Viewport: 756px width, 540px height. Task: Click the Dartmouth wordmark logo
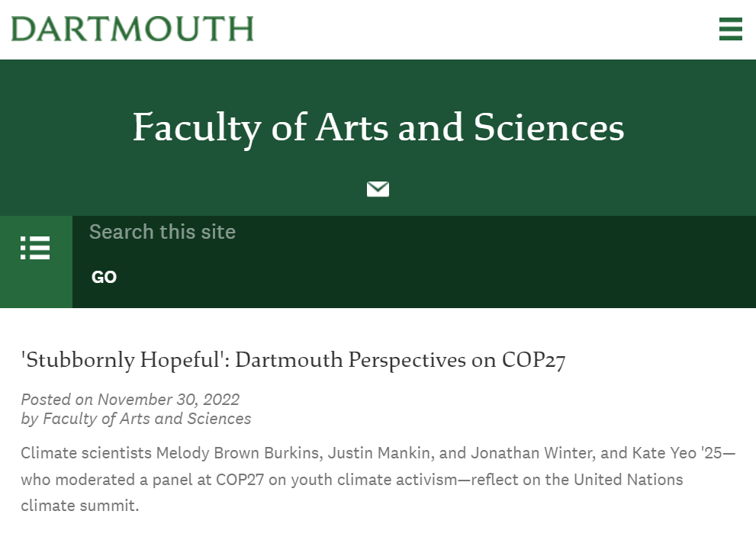[x=132, y=29]
